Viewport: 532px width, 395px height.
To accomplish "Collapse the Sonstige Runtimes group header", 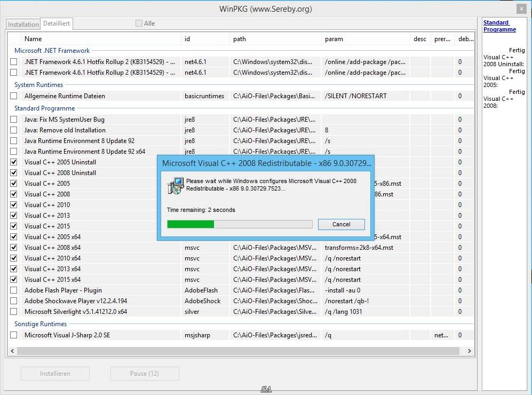I will [x=41, y=323].
